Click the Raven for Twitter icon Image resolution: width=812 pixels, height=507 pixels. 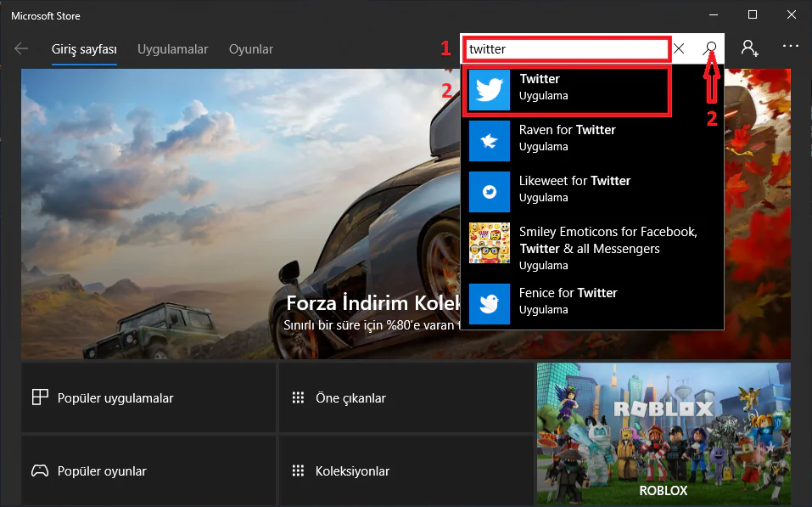[490, 141]
